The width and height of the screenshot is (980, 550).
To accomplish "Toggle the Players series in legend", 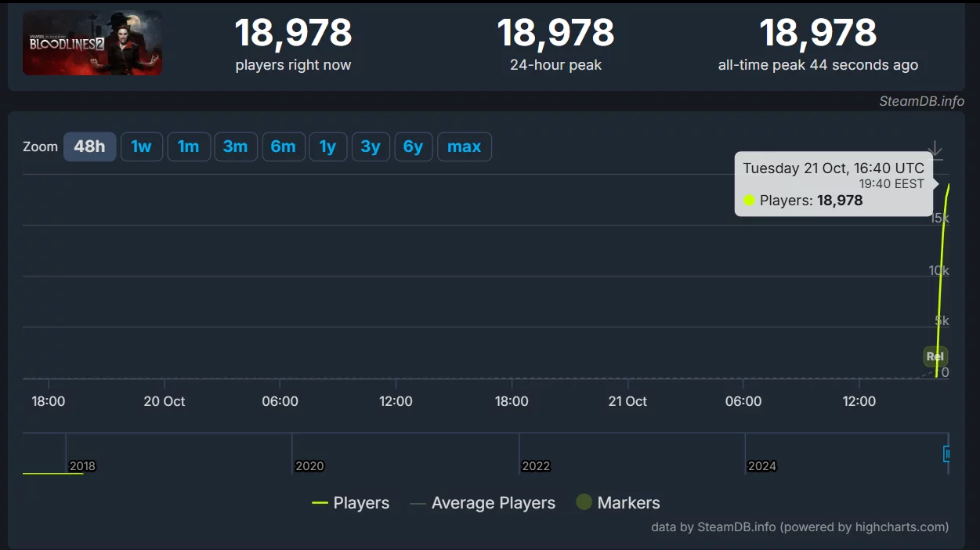I will tap(351, 503).
